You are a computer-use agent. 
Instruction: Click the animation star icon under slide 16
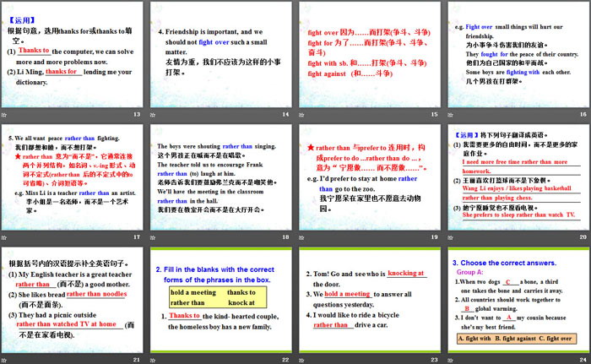(x=450, y=115)
